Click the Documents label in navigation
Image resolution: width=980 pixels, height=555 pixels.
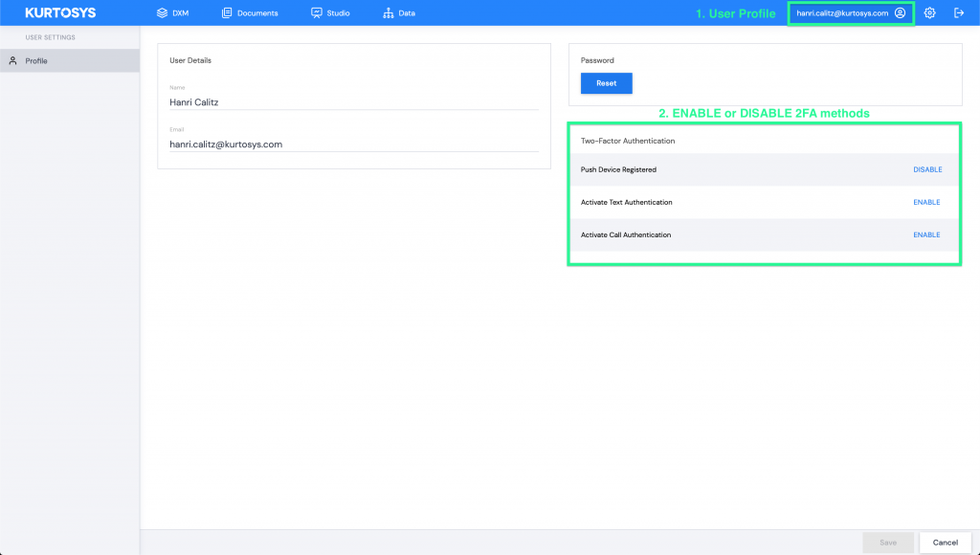257,13
